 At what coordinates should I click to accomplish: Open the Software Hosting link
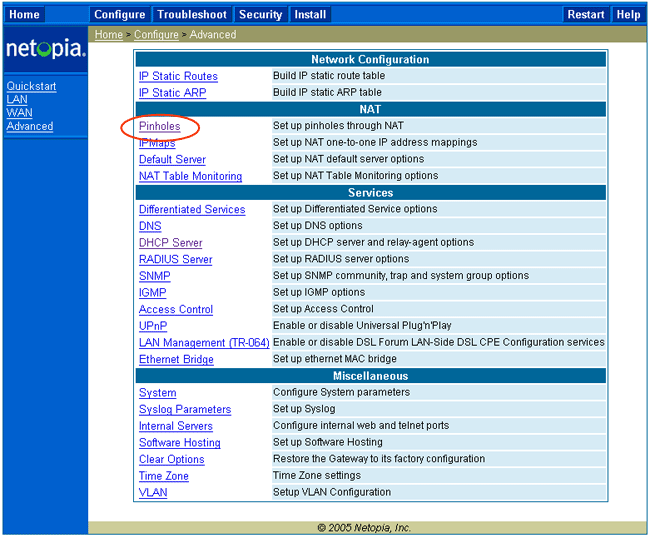coord(180,443)
